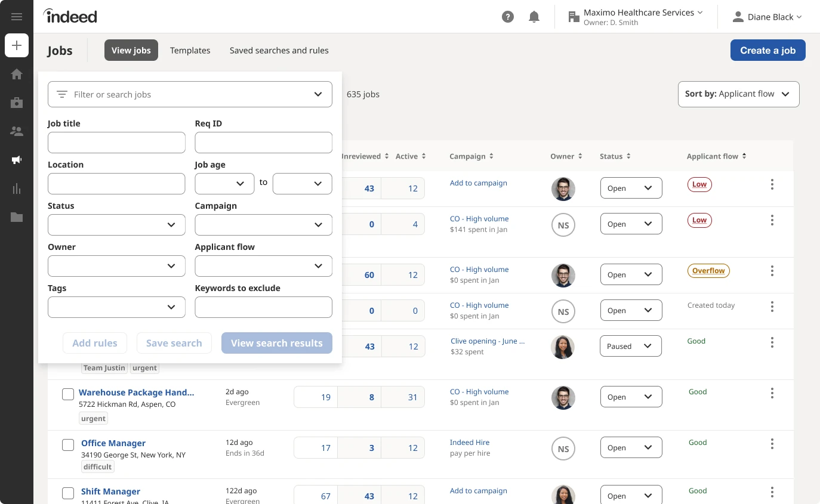Image resolution: width=820 pixels, height=504 pixels.
Task: Open the three-dot menu for Warehouse Package Handler row
Action: tap(772, 393)
